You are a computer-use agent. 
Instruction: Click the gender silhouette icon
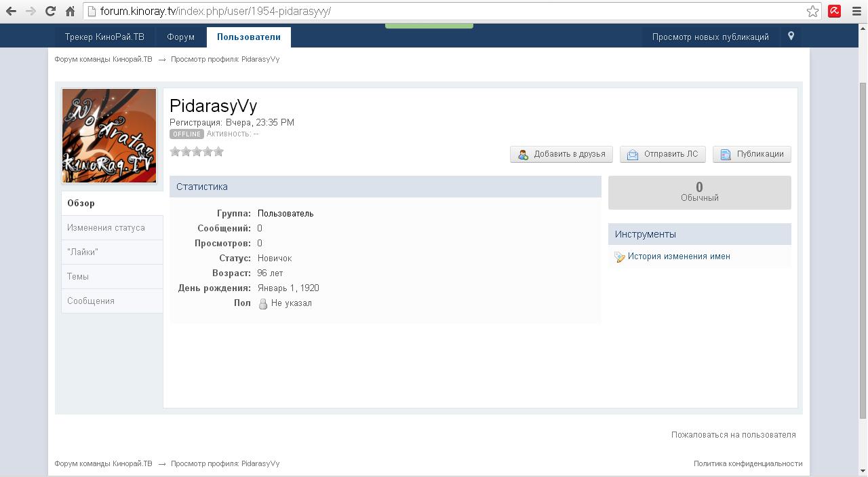(263, 304)
